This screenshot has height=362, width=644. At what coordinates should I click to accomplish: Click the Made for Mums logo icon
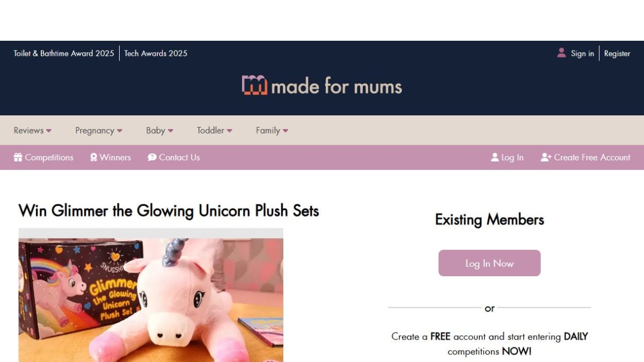coord(254,85)
